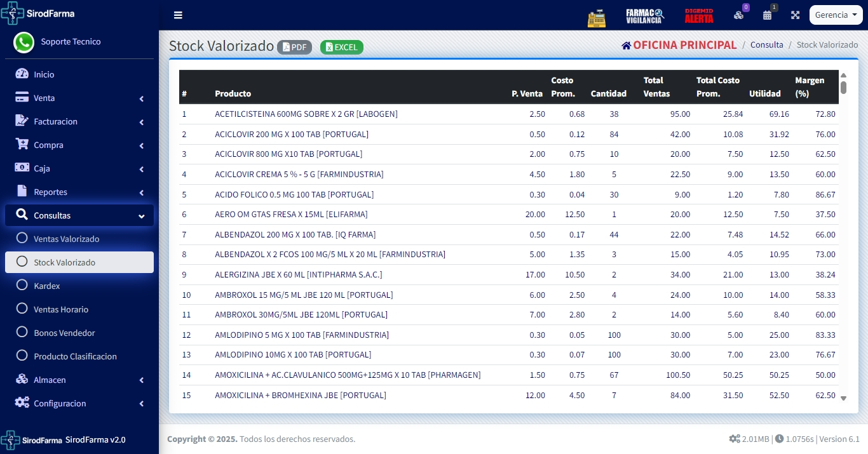Open the cash register icon in top bar

tap(597, 16)
